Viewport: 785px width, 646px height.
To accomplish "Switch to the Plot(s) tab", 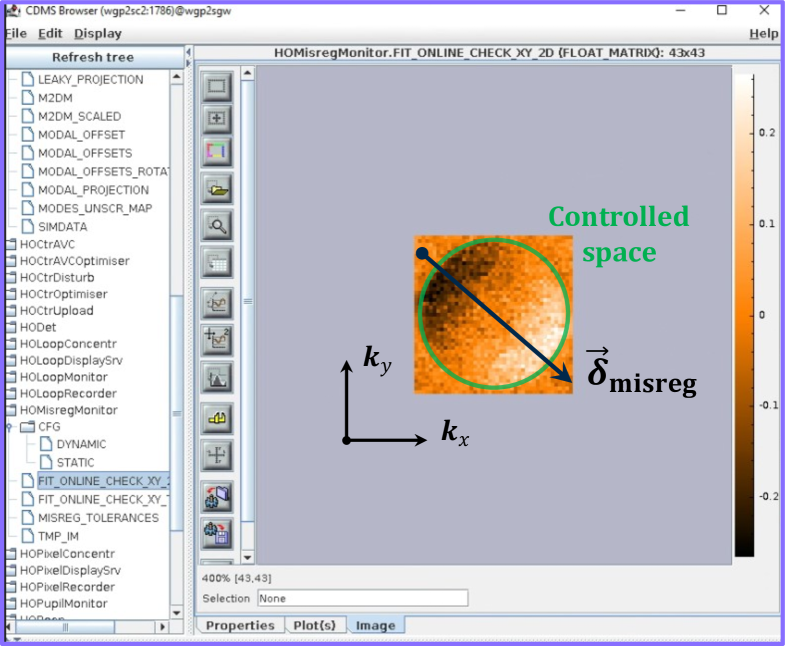I will [x=314, y=625].
